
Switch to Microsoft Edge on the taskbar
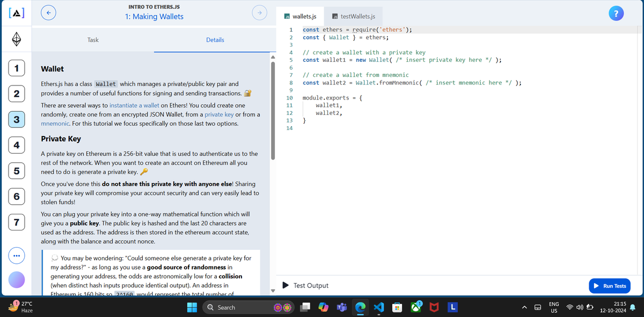pos(361,307)
